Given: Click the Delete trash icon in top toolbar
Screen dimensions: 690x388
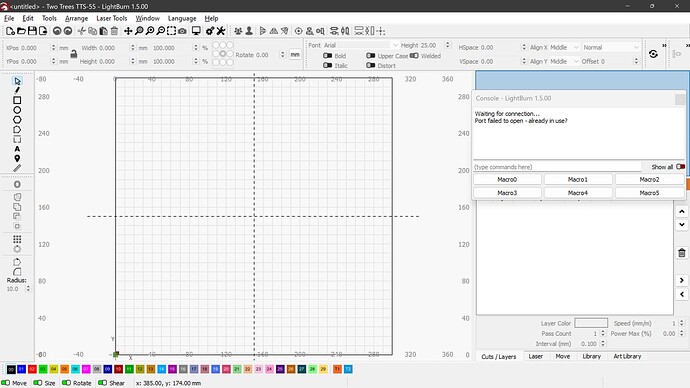Looking at the screenshot, I should [x=114, y=31].
